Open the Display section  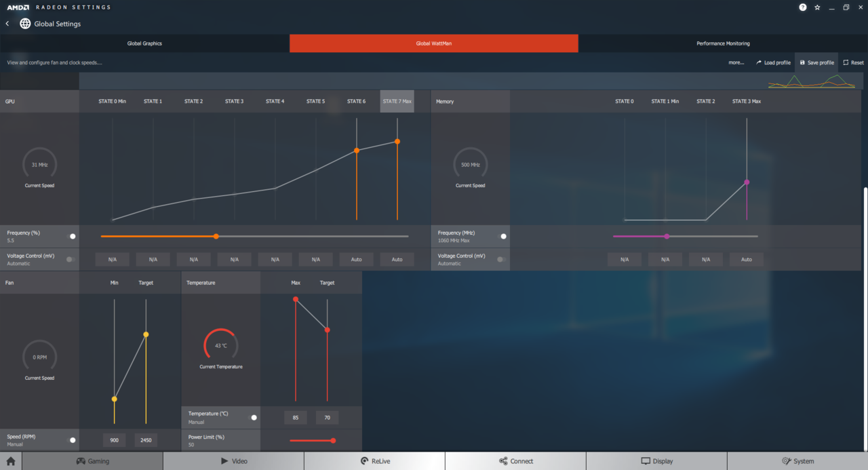[656, 461]
